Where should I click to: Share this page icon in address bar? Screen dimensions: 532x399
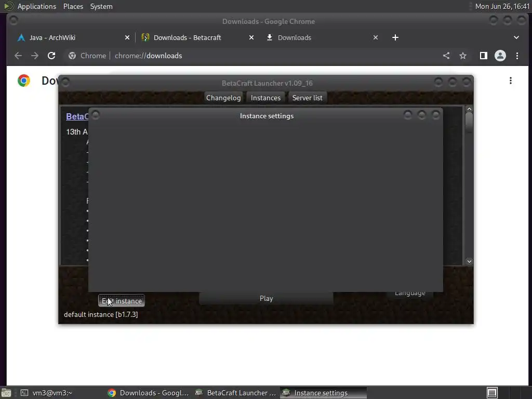point(446,56)
